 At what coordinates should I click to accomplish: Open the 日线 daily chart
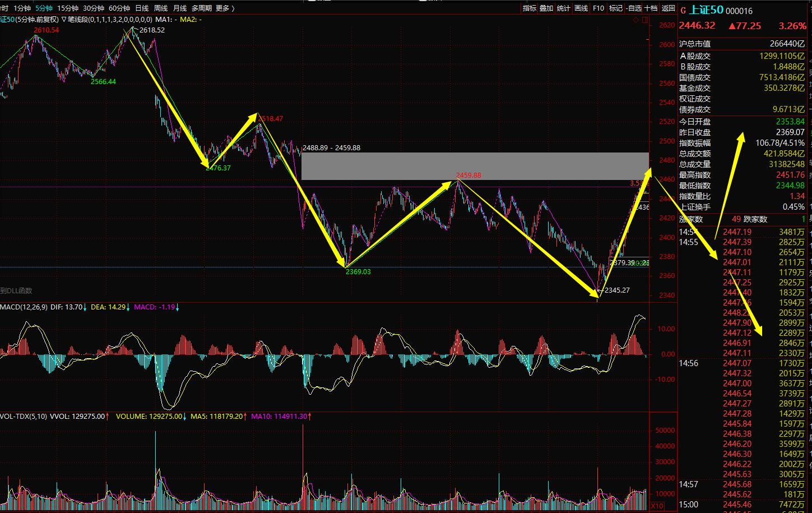[142, 8]
